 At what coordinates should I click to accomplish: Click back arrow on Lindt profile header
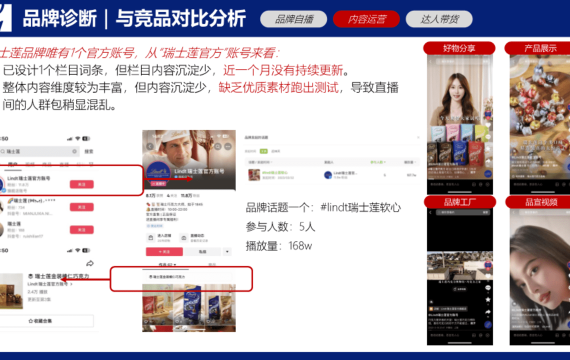click(150, 146)
